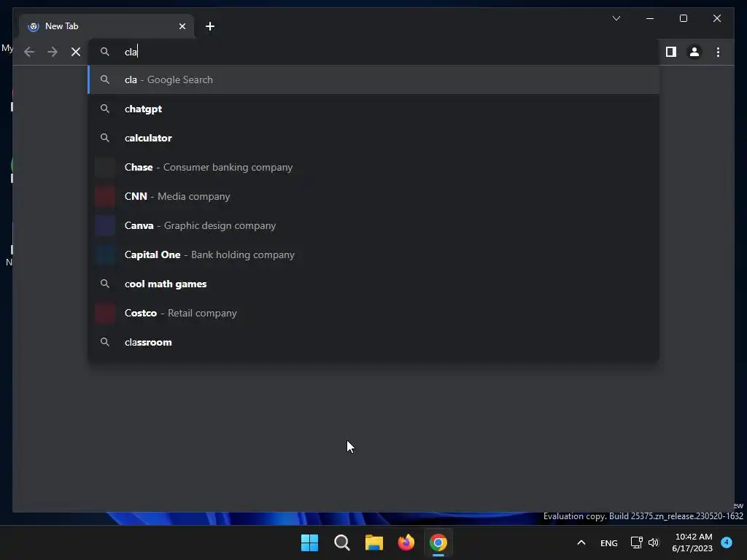The height and width of the screenshot is (560, 747).
Task: Pick Chase Consumer banking company suggestion
Action: [x=373, y=167]
